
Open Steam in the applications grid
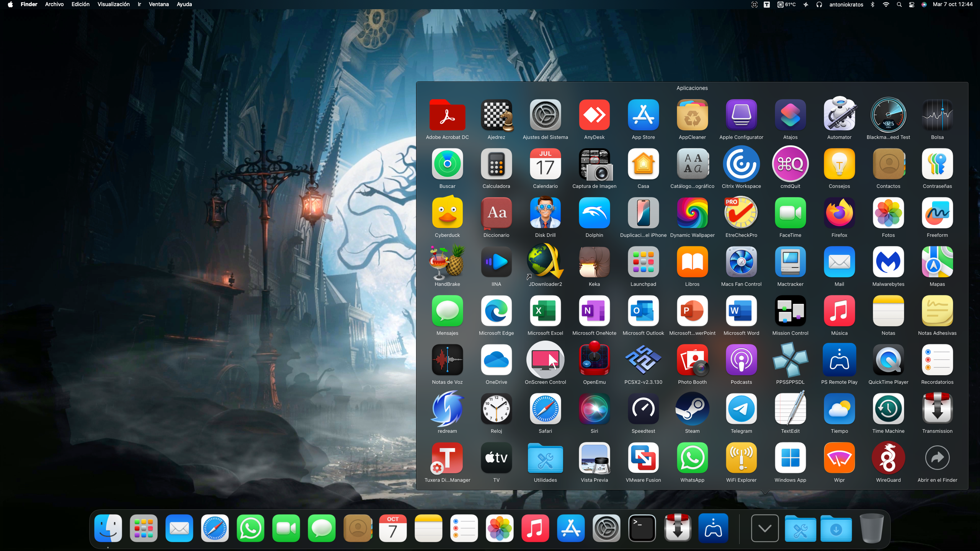pos(692,409)
